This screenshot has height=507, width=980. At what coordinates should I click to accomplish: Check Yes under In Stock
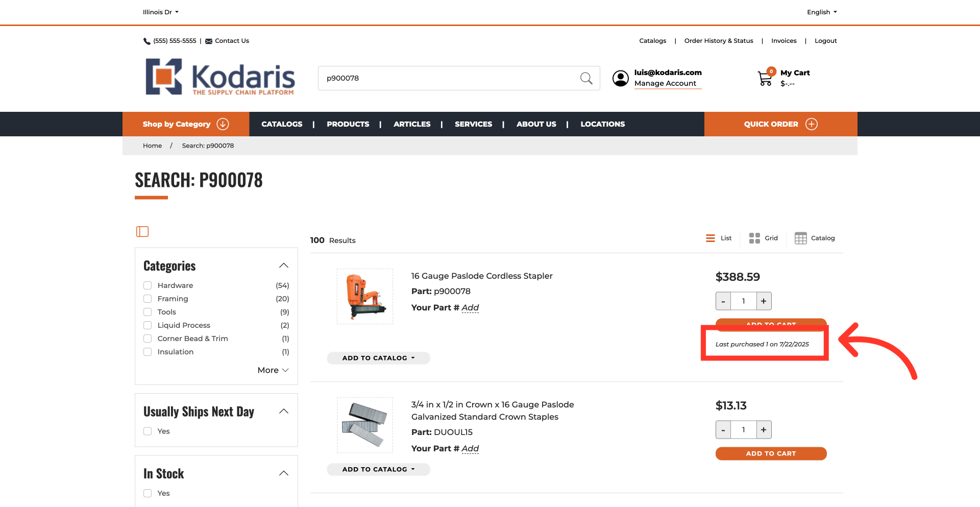click(148, 493)
